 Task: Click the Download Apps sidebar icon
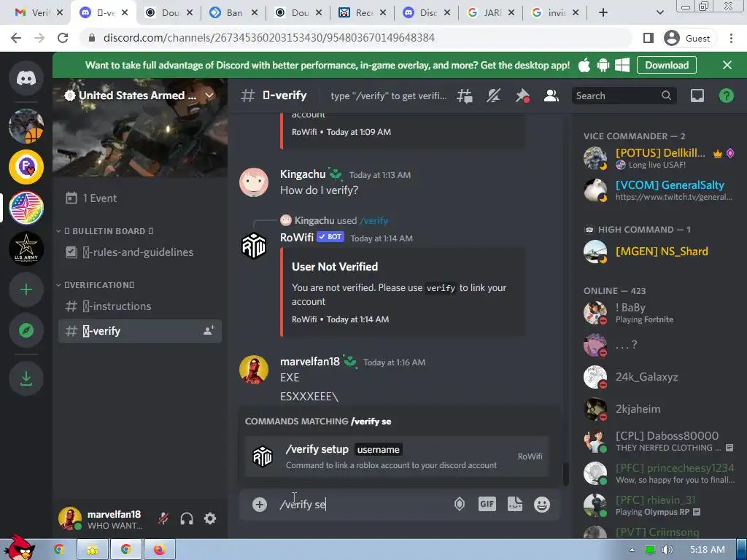[x=26, y=378]
